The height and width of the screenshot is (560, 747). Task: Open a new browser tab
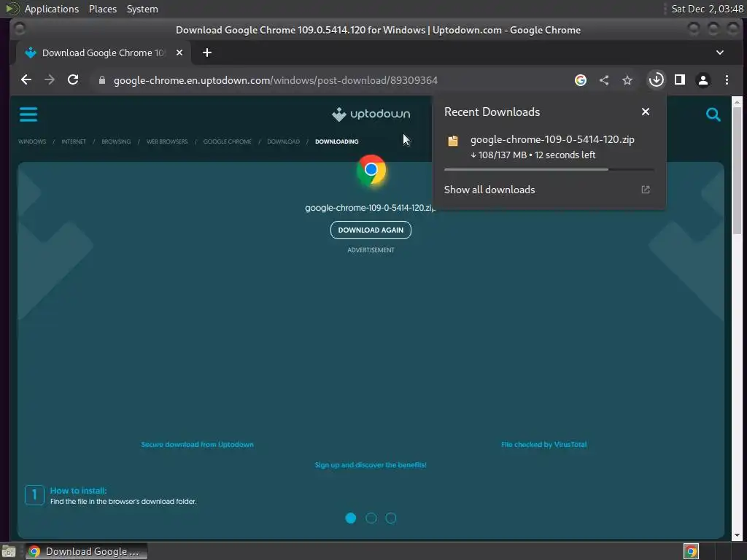pos(206,52)
